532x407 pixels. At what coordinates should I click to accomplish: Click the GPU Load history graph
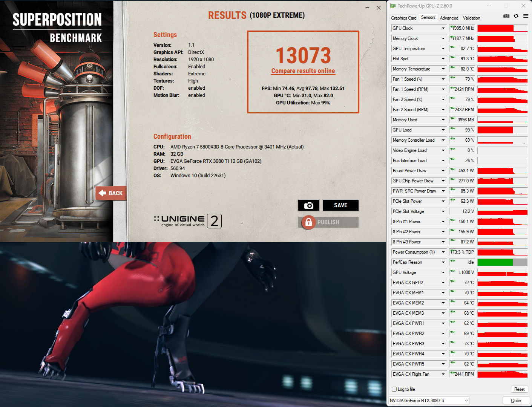pos(502,130)
